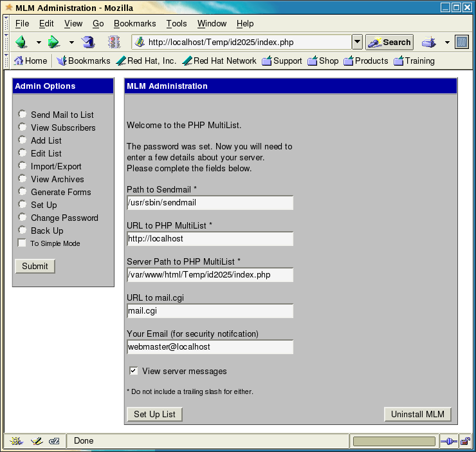The height and width of the screenshot is (452, 476).
Task: Open the Shop bookmark folder
Action: pos(323,61)
